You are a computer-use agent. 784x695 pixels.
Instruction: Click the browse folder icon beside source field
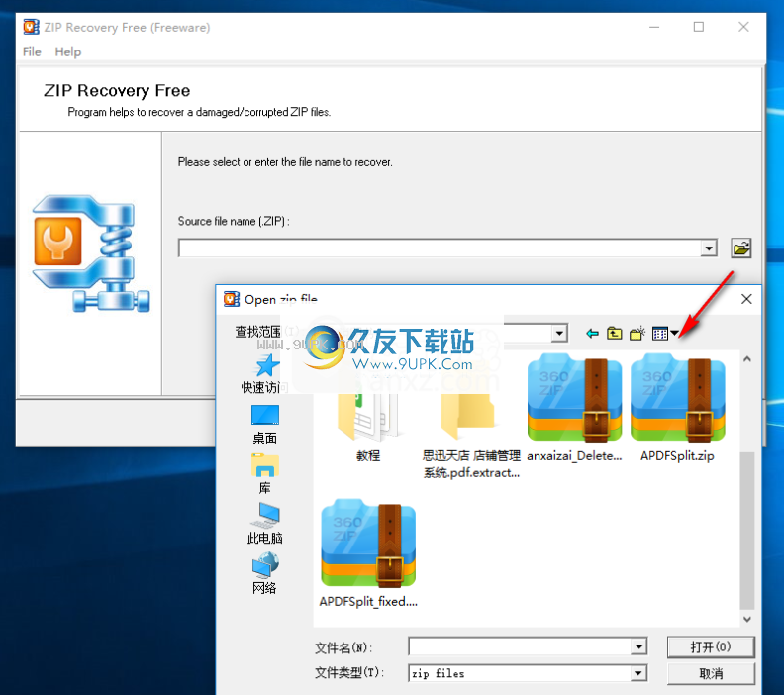tap(740, 248)
